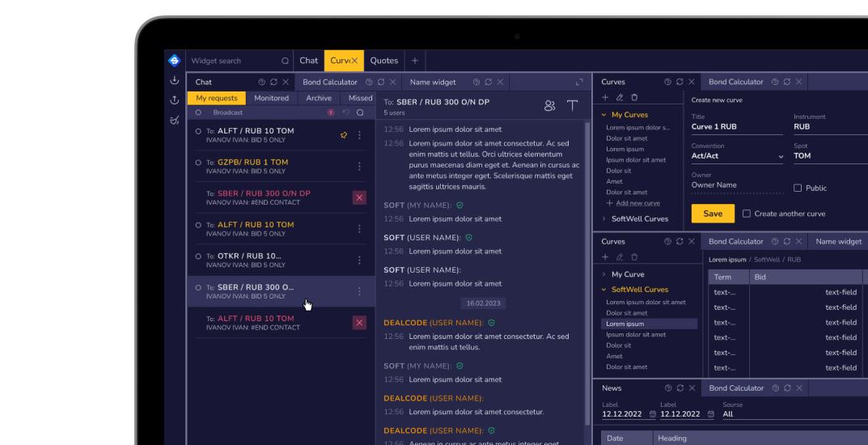This screenshot has height=445, width=868.
Task: Click the pin icon on first ALFT request
Action: pyautogui.click(x=343, y=135)
